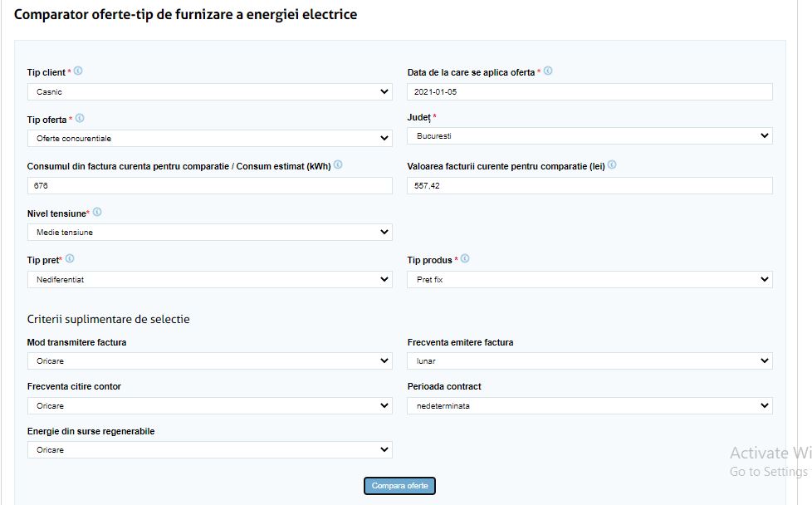Open Nivel tensiune dropdown showing Medie tensiune
812x505 pixels.
click(x=210, y=232)
